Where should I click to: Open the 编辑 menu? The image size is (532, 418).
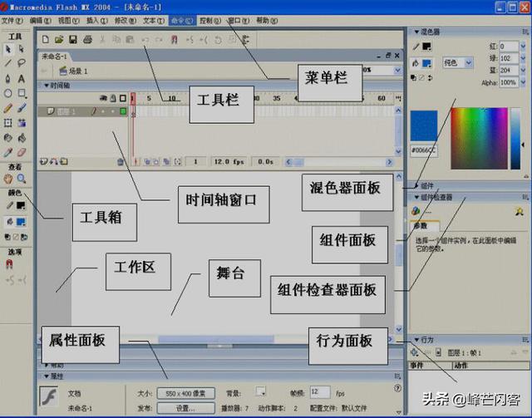pyautogui.click(x=41, y=21)
